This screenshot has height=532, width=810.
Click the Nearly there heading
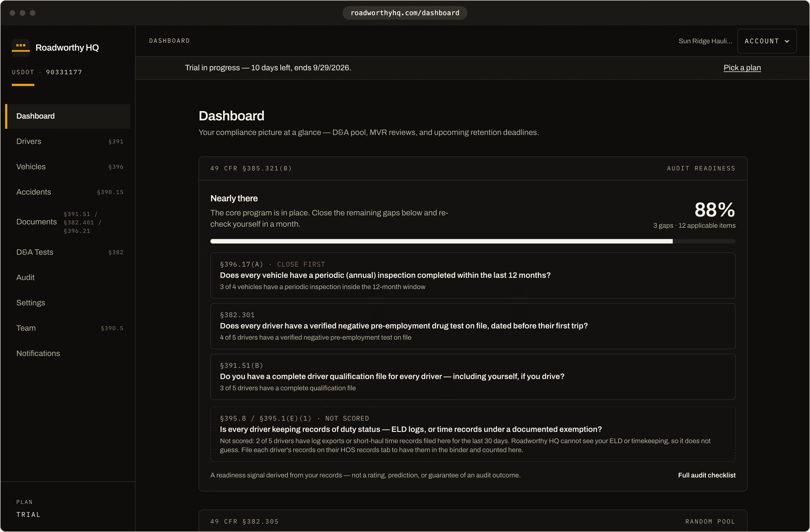[x=234, y=198]
